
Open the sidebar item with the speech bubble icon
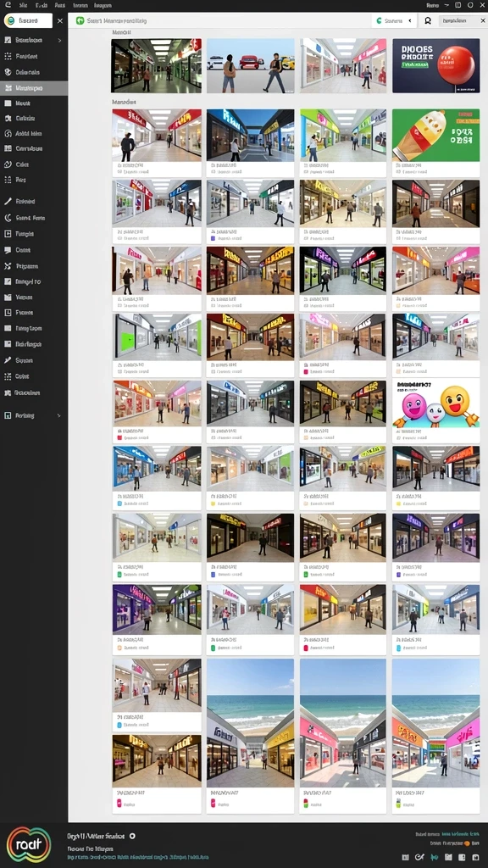click(33, 250)
